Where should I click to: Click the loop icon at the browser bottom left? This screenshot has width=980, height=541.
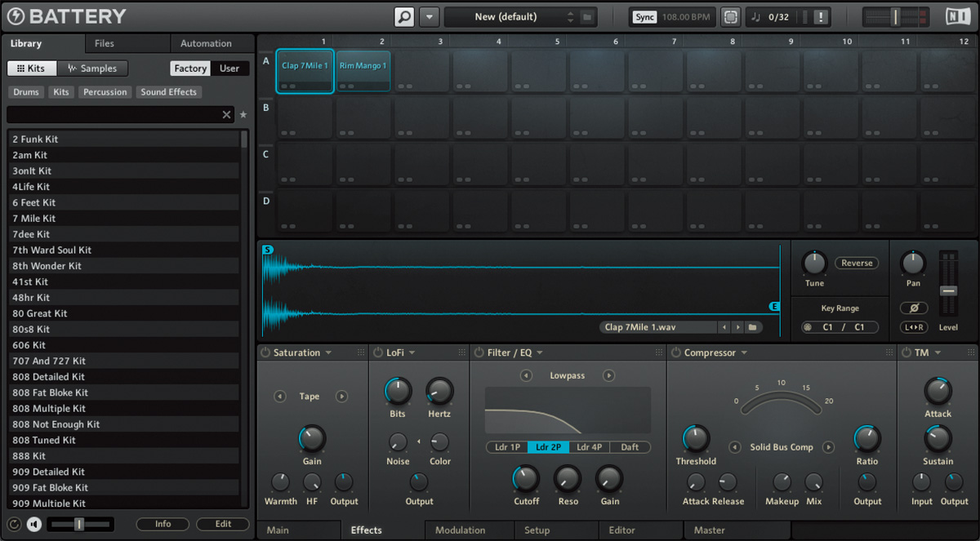[x=14, y=524]
